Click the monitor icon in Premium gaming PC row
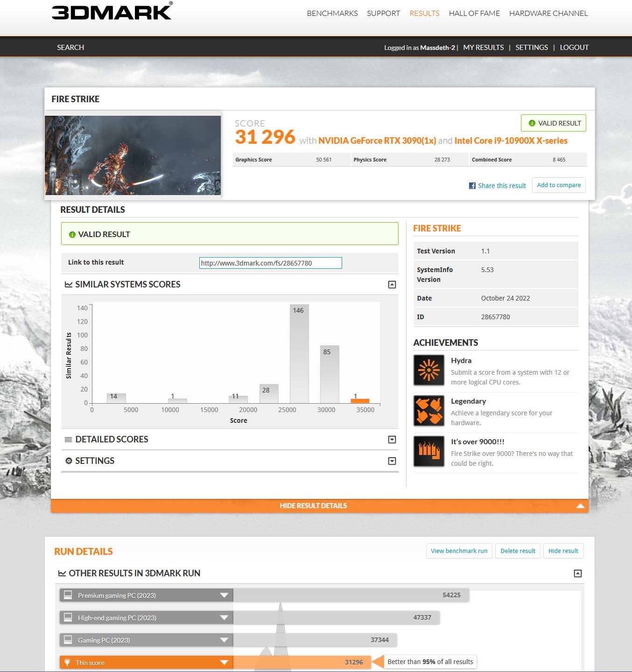 click(68, 595)
